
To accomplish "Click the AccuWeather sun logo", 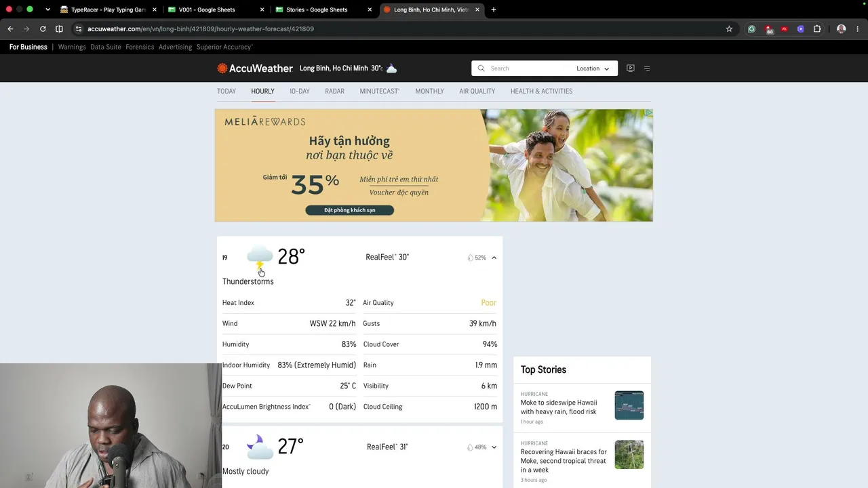I will pos(222,68).
